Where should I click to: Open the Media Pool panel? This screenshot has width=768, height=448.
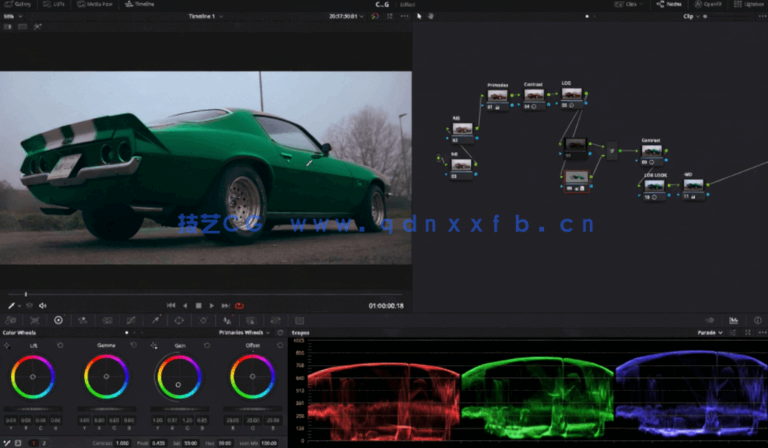[x=95, y=4]
